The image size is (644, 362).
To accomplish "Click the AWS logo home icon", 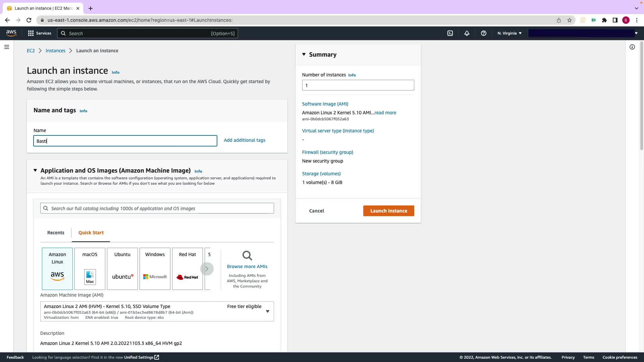I will [x=11, y=33].
